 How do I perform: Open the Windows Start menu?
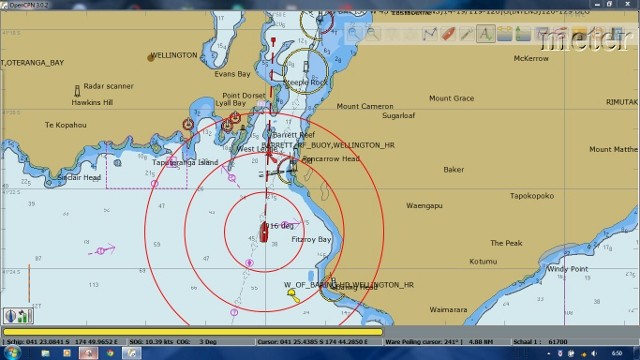coord(12,353)
